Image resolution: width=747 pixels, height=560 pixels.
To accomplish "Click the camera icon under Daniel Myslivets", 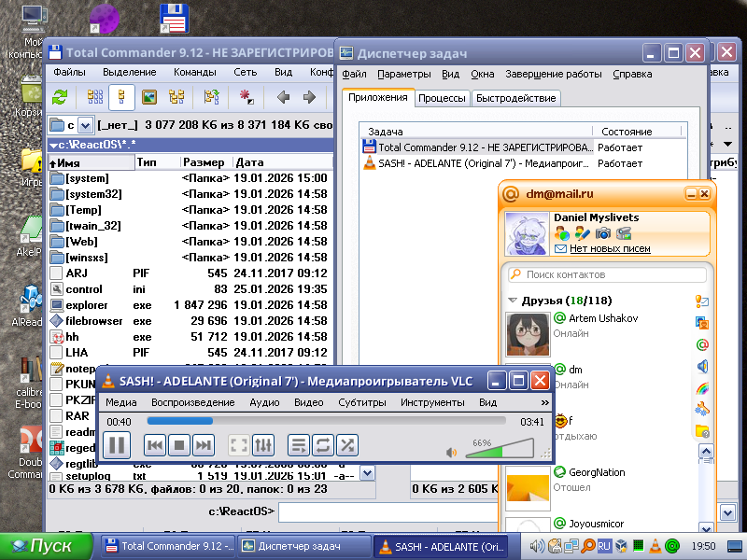I will click(602, 233).
